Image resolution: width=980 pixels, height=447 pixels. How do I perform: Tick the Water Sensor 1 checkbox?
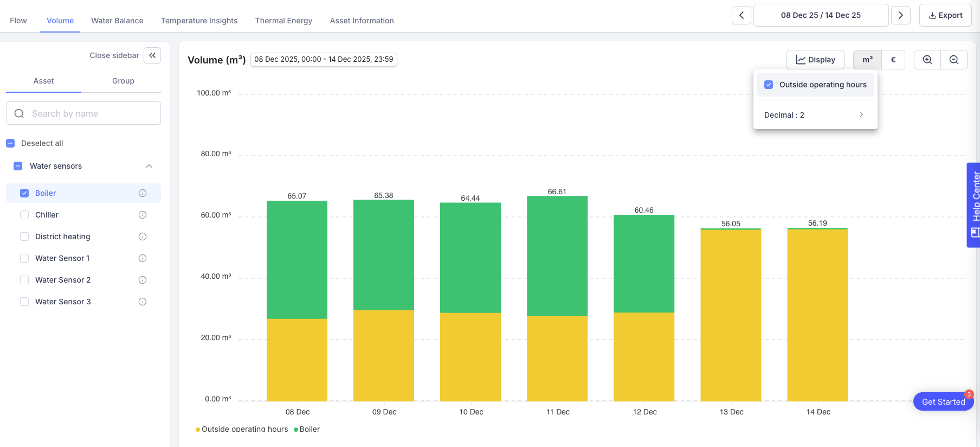[24, 258]
